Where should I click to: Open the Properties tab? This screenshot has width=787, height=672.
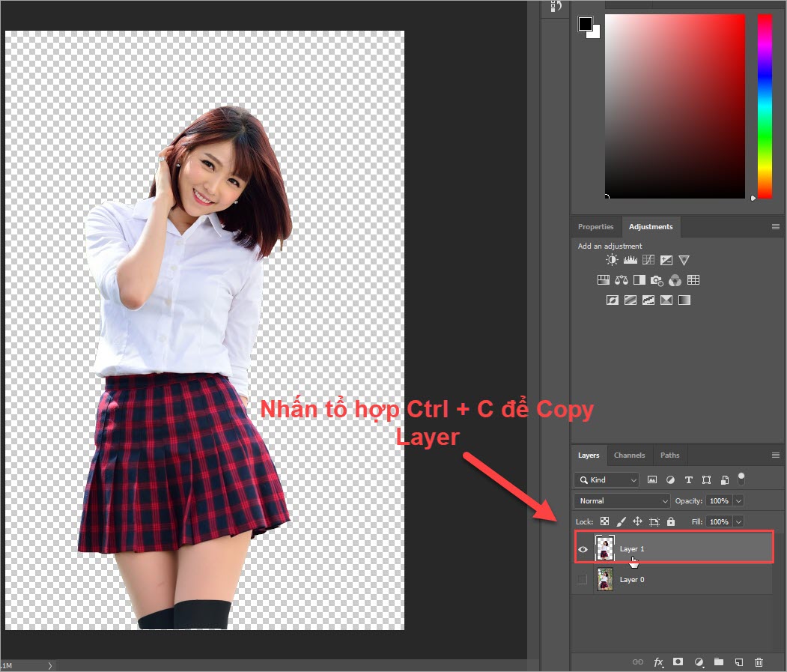tap(595, 226)
